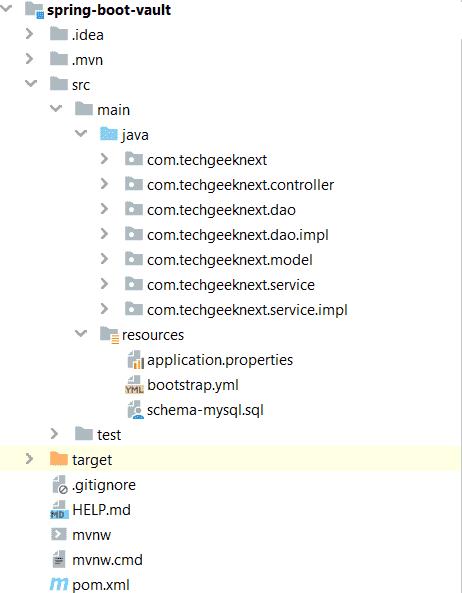Select the spring-boot-vault project root
This screenshot has height=593, width=462.
tap(109, 10)
